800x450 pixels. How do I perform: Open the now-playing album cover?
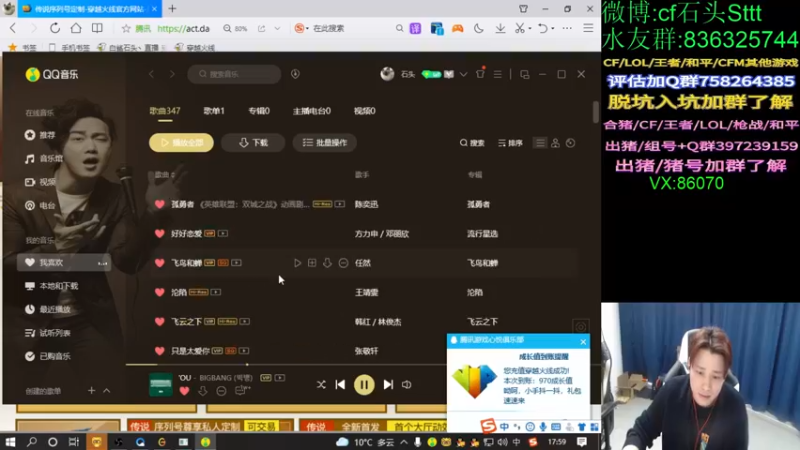point(161,385)
